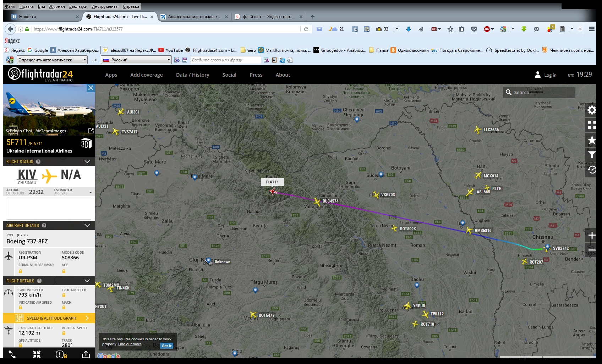Zoom in the map with plus button
The width and height of the screenshot is (602, 364).
tap(591, 235)
